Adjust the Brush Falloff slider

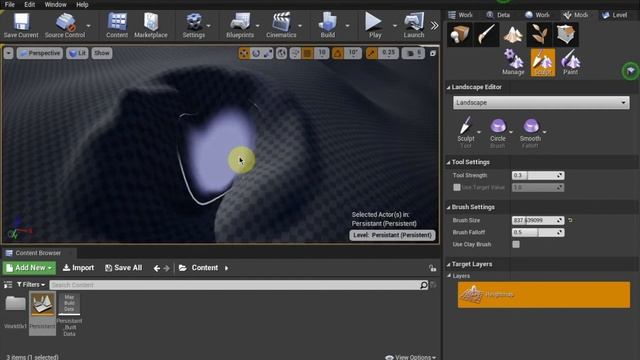[538, 232]
